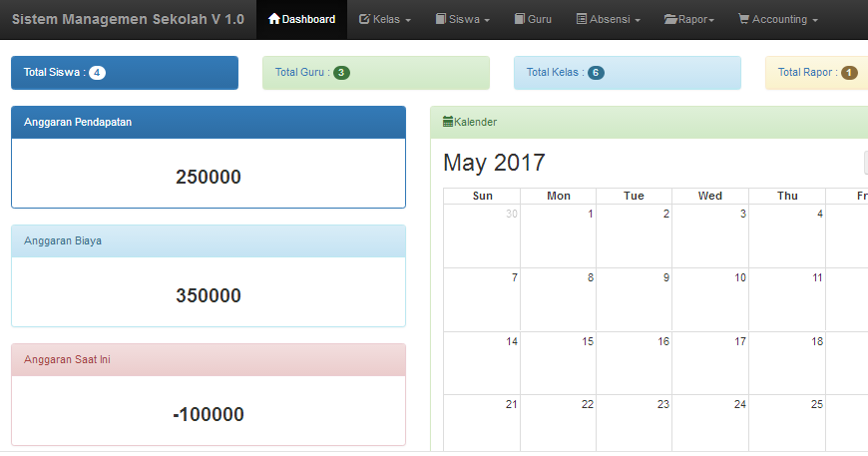The image size is (868, 456).
Task: Click the Absensi list icon
Action: (582, 19)
